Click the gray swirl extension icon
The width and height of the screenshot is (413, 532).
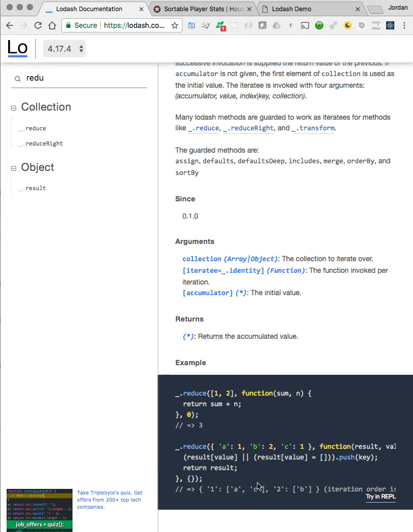point(248,25)
